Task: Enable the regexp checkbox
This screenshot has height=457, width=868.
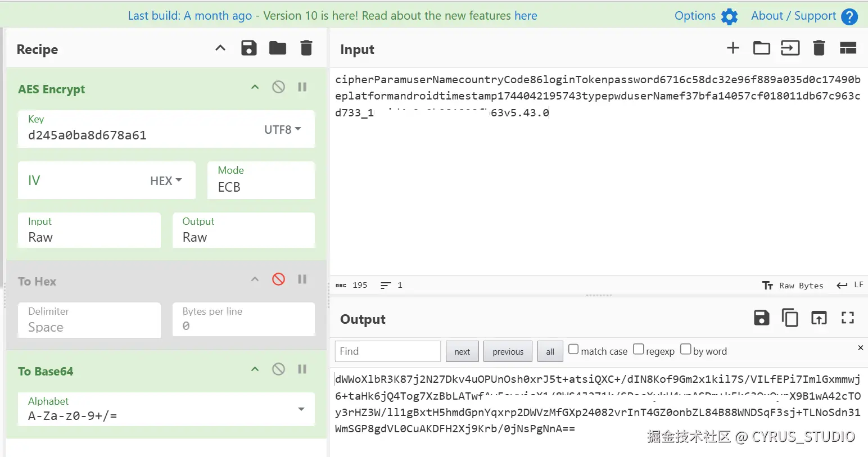Action: (639, 349)
